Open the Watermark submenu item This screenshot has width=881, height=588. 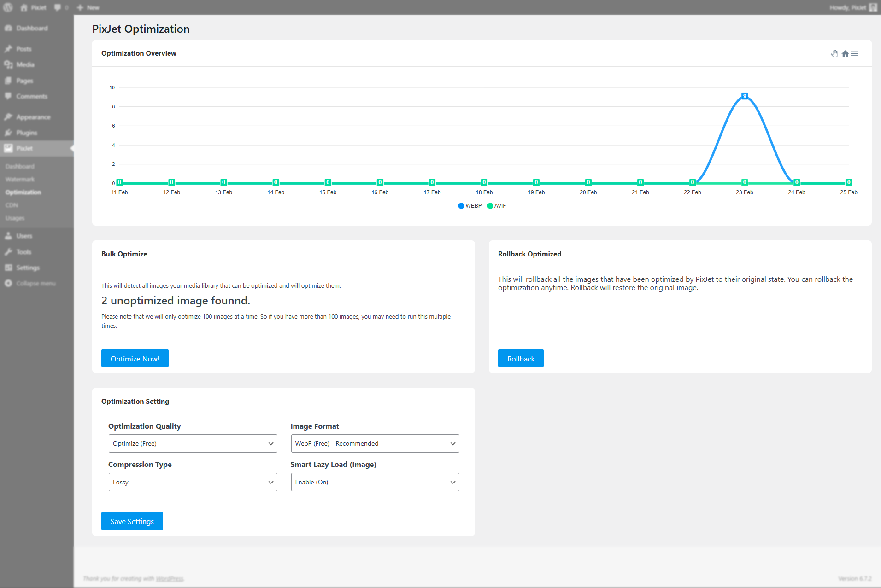20,179
